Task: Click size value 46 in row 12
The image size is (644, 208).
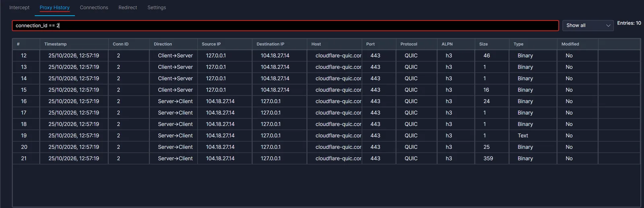Action: click(x=487, y=56)
